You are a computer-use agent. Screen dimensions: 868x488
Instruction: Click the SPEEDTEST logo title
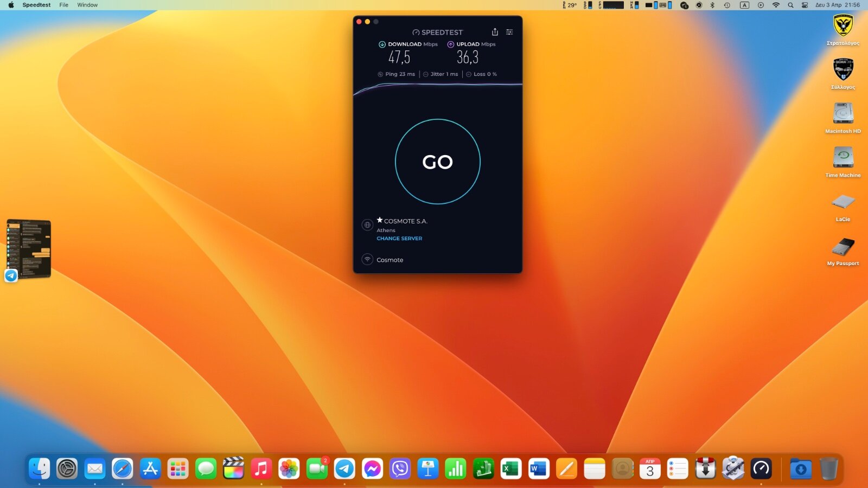pyautogui.click(x=438, y=33)
